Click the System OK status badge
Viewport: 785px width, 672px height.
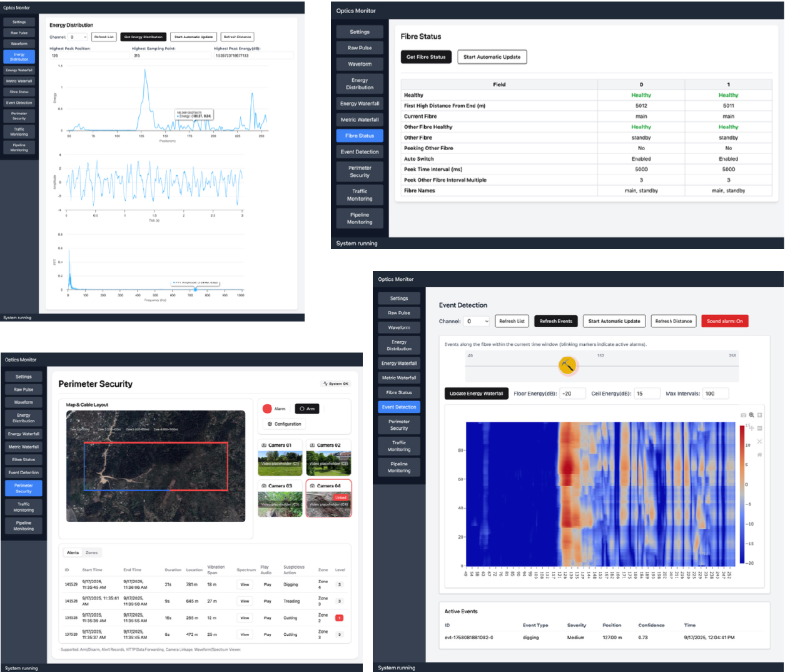tap(336, 384)
